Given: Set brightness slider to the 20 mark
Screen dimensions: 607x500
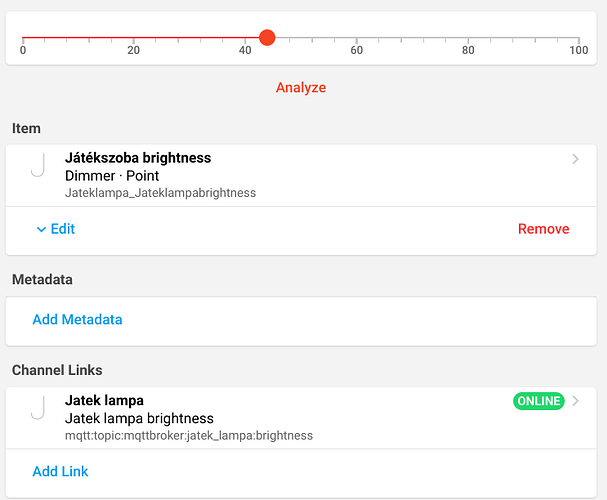Looking at the screenshot, I should point(133,38).
